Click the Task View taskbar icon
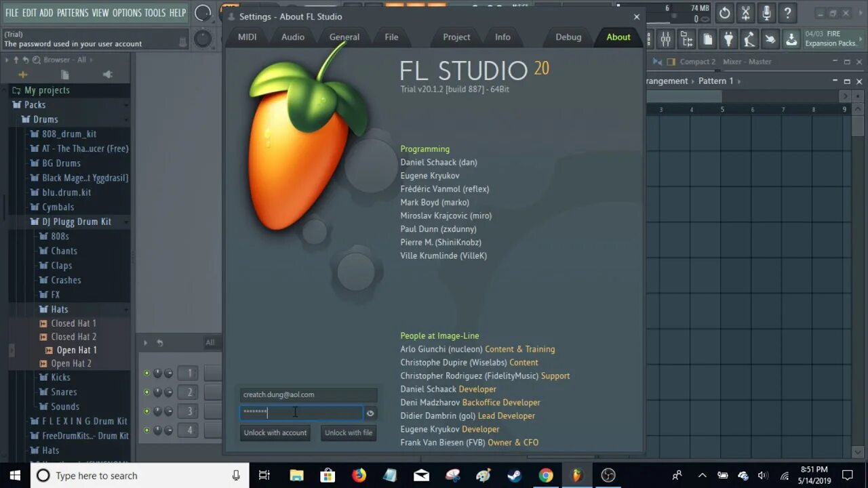The width and height of the screenshot is (868, 488). click(264, 475)
